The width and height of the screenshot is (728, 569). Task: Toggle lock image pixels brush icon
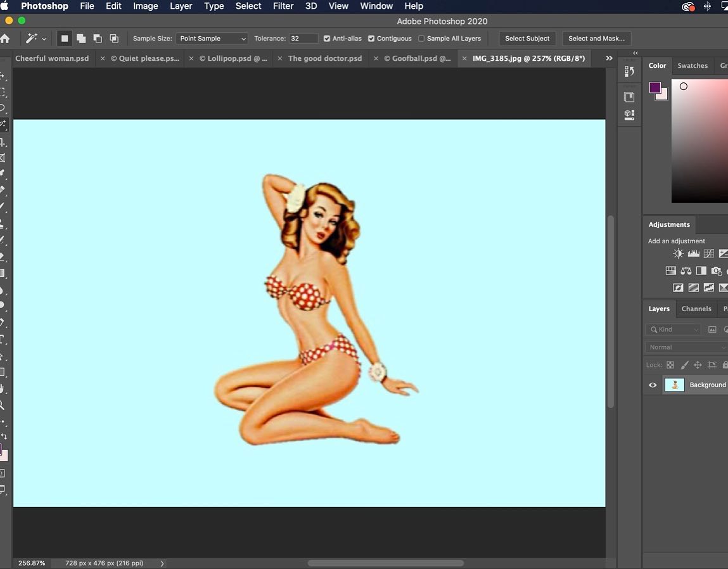684,365
